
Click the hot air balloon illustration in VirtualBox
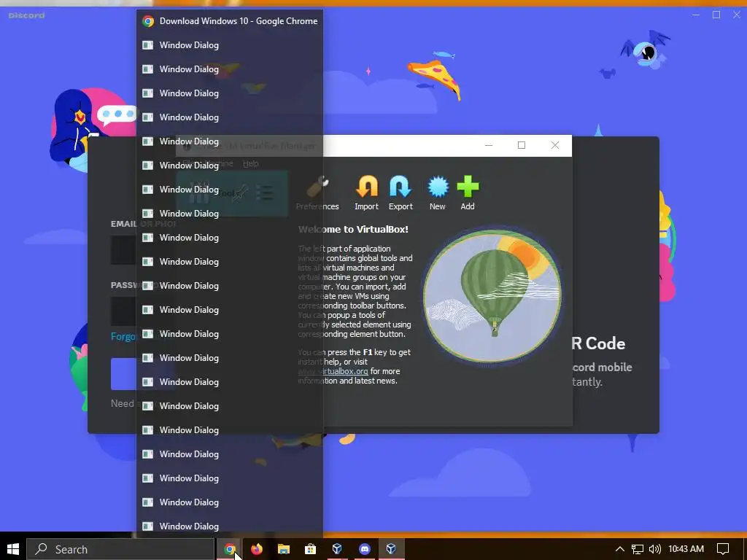tap(492, 295)
